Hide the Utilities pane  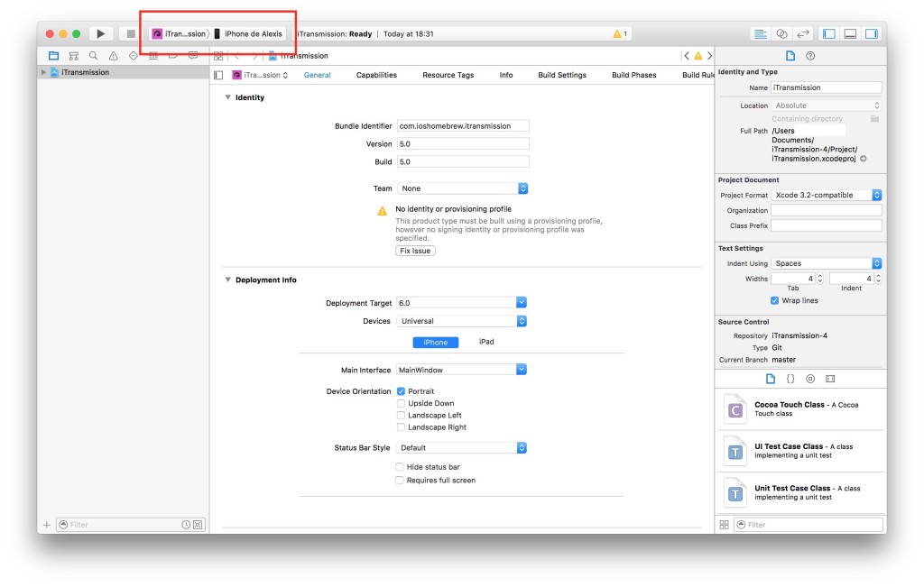[x=872, y=33]
